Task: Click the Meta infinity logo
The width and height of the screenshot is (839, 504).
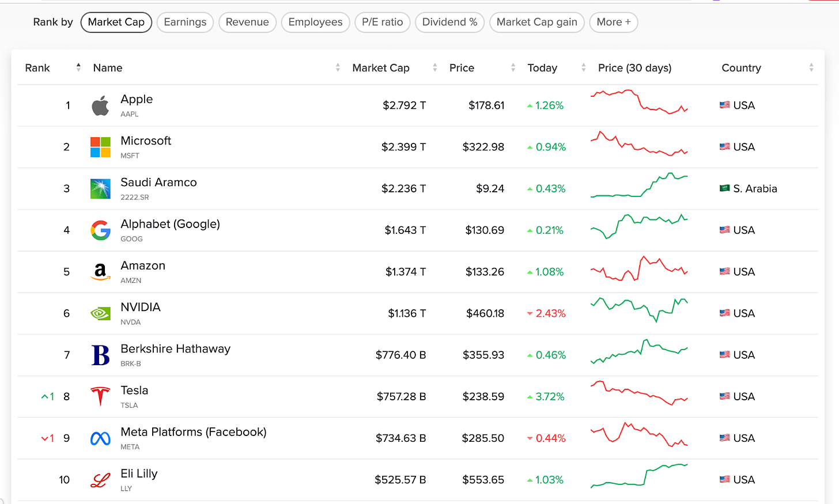Action: click(x=100, y=438)
